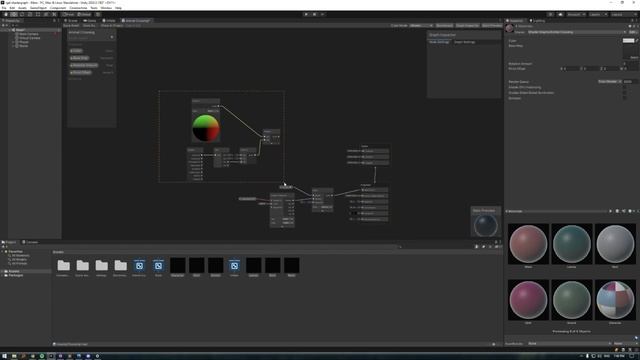Switch to the Console tab
This screenshot has height=360, width=640.
click(x=30, y=242)
